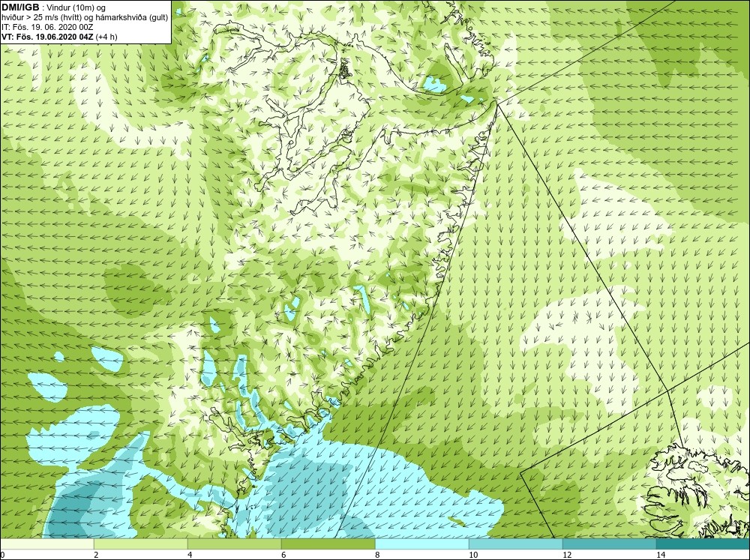The image size is (750, 560).
Task: Click the 'hviður > 25 m/s' description line
Action: pyautogui.click(x=85, y=18)
